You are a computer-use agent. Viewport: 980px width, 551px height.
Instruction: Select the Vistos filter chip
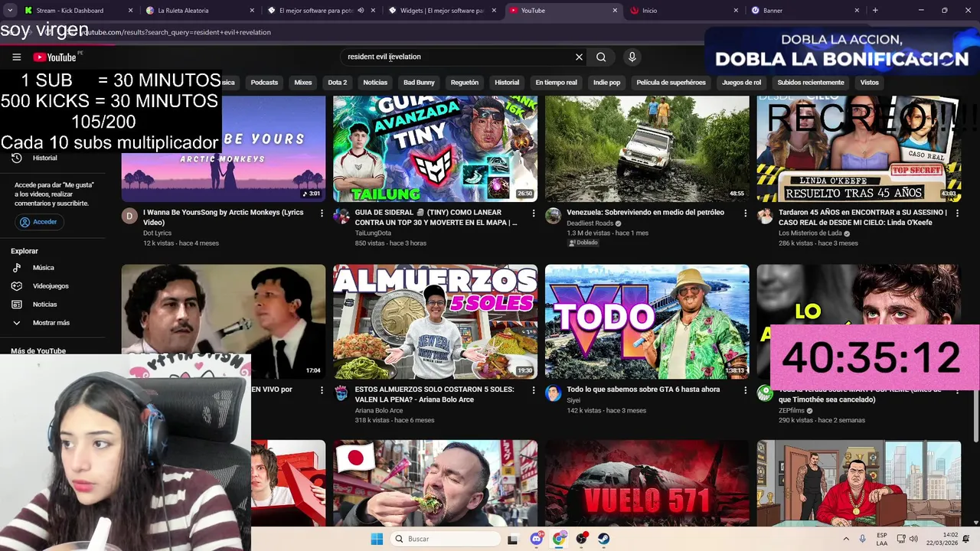[870, 83]
